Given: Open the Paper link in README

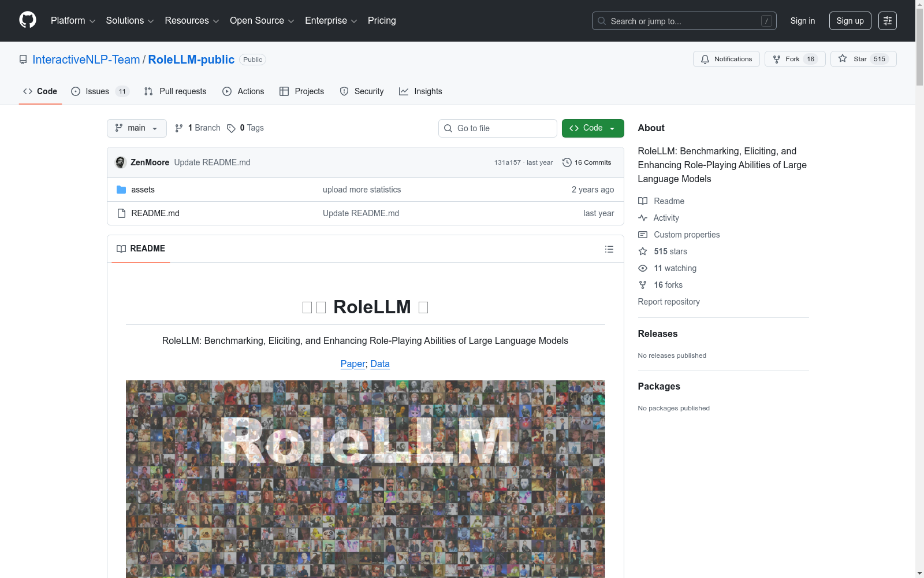Looking at the screenshot, I should [353, 364].
